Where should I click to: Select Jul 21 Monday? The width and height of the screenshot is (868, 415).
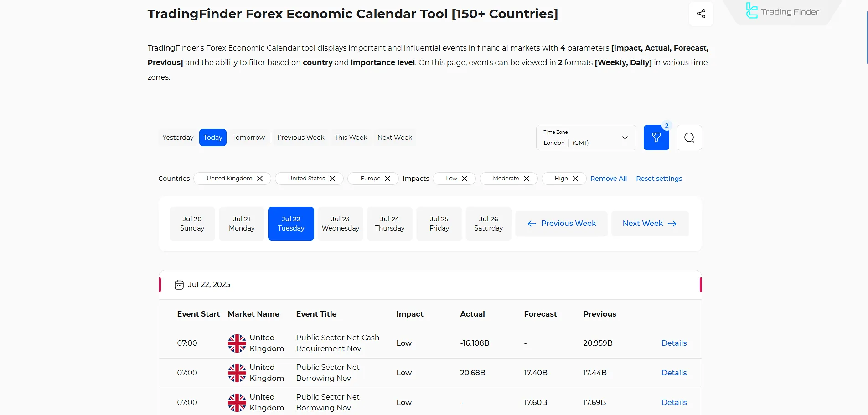pos(242,224)
